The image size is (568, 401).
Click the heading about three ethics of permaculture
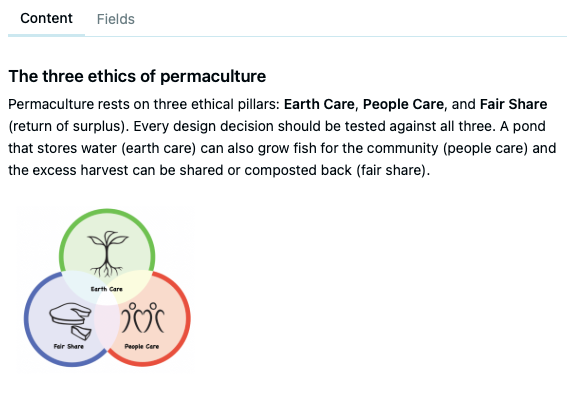(x=137, y=76)
